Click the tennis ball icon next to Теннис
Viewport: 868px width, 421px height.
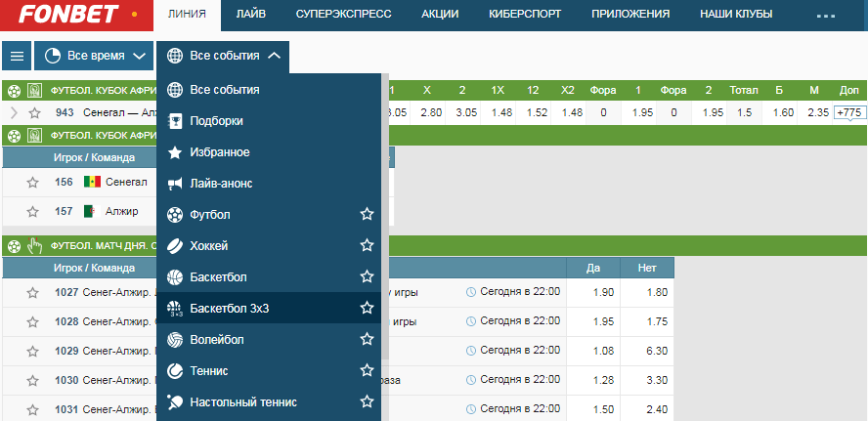pyautogui.click(x=174, y=370)
